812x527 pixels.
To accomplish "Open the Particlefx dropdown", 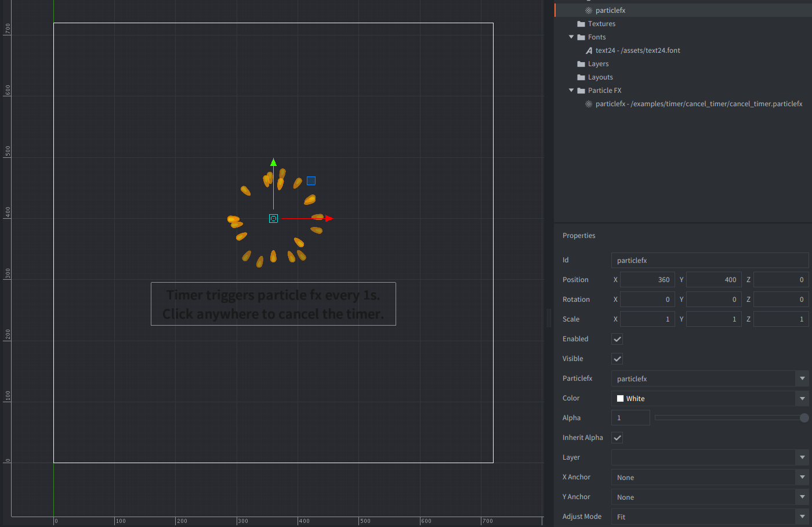I will 710,378.
